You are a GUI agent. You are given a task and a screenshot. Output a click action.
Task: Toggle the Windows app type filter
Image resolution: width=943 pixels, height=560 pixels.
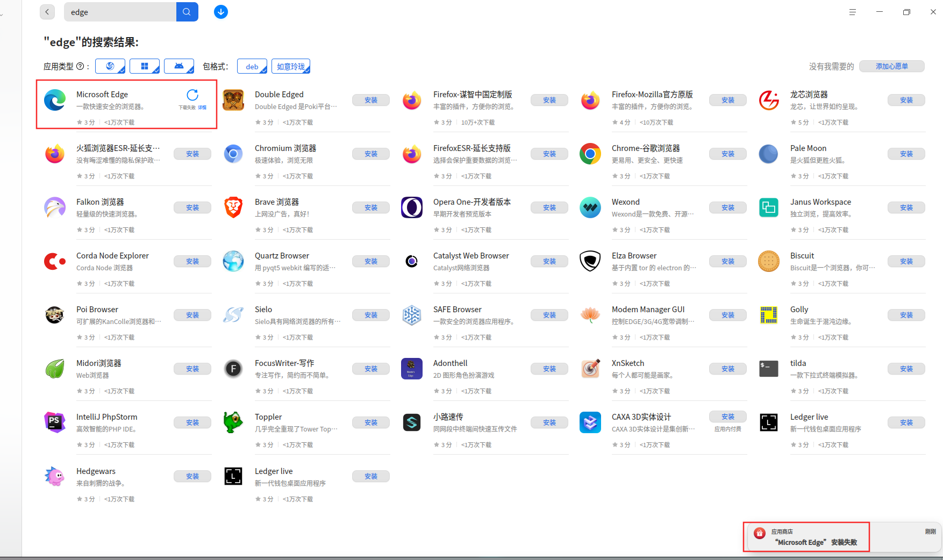[x=145, y=66]
